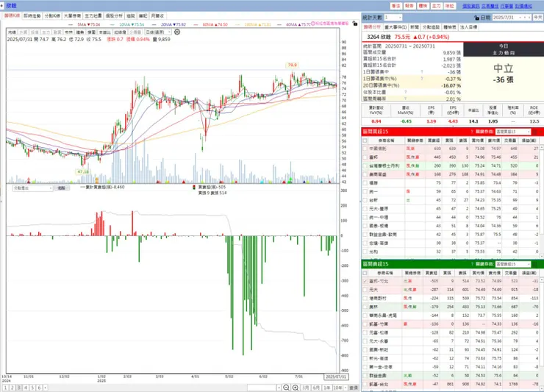Image resolution: width=544 pixels, height=392 pixels.
Task: Select the 1年 range button
Action: coord(327,388)
